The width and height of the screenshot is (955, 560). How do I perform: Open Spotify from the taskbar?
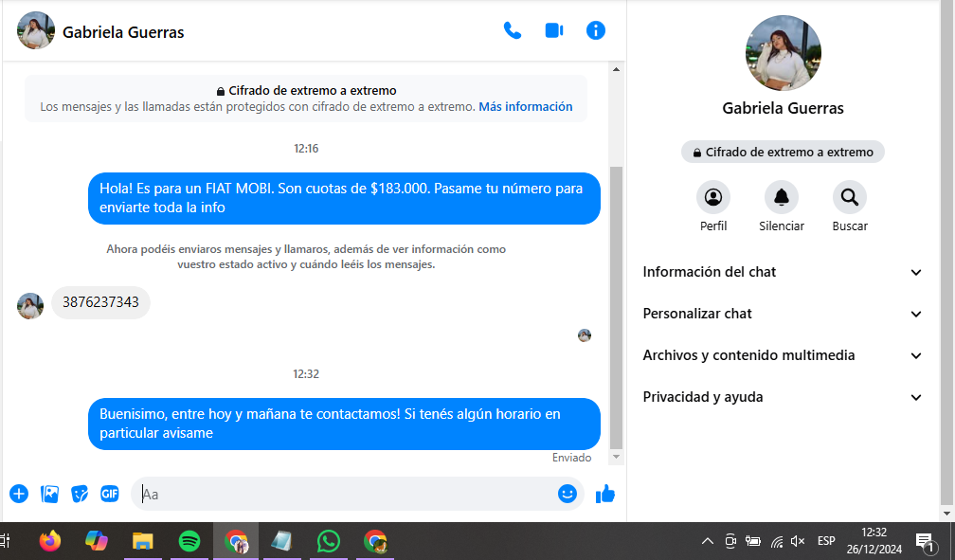[x=189, y=541]
